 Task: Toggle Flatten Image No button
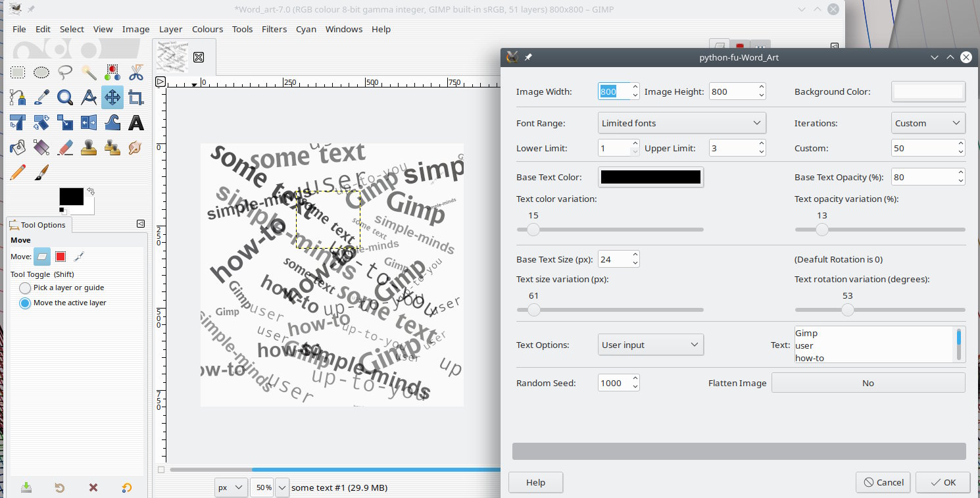click(868, 383)
